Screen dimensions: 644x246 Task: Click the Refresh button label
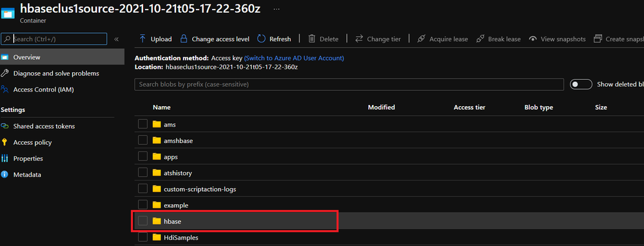coord(280,39)
